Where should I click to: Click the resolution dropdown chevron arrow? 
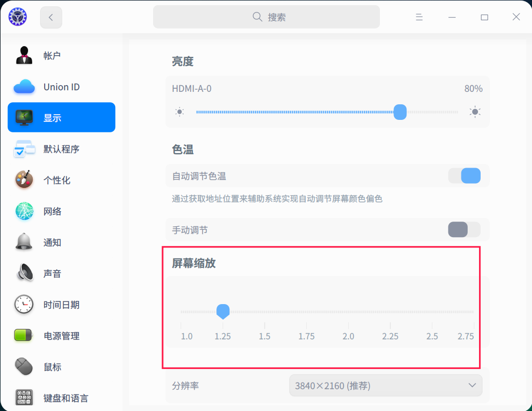tap(472, 385)
